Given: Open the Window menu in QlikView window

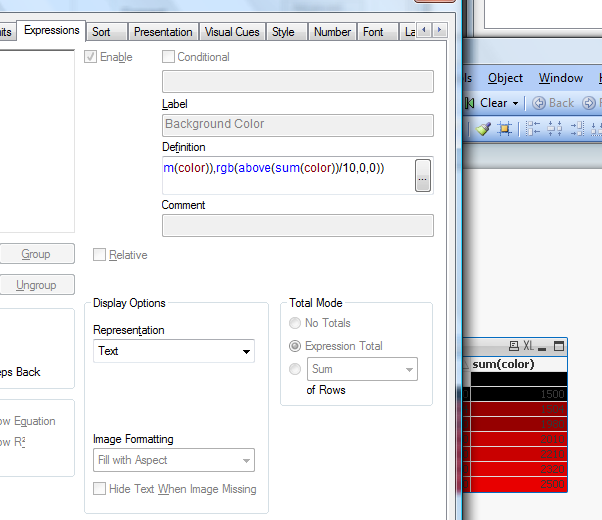Looking at the screenshot, I should click(x=561, y=78).
